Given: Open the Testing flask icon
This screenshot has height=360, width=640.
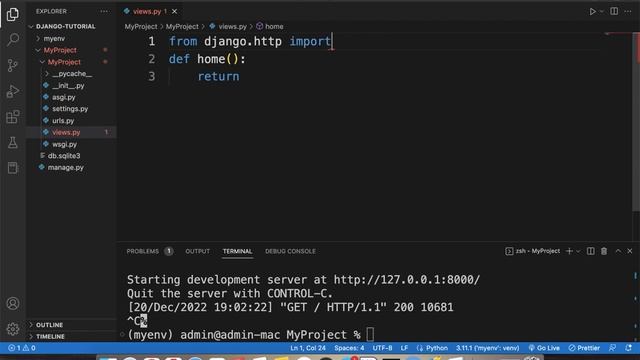Looking at the screenshot, I should coord(13,142).
